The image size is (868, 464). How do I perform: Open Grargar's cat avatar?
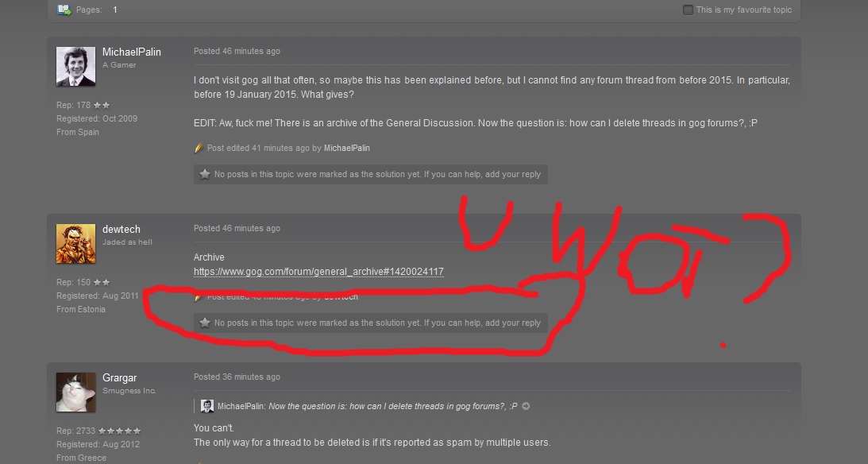pos(75,392)
